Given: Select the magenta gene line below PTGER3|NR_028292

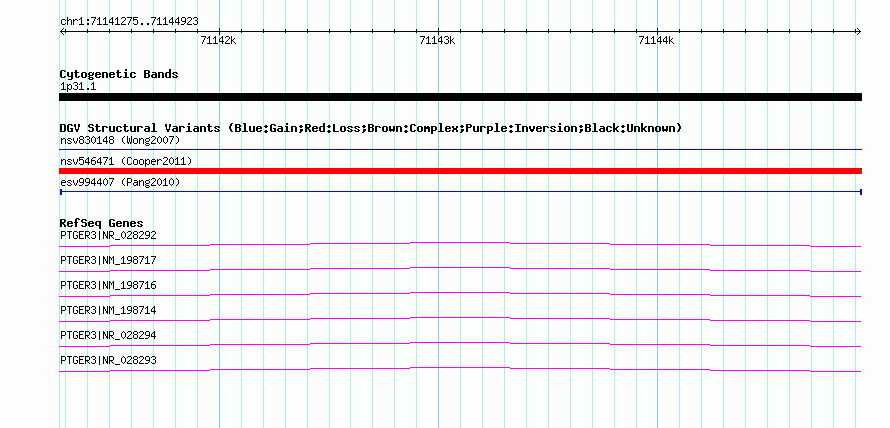Looking at the screenshot, I should pyautogui.click(x=460, y=244).
